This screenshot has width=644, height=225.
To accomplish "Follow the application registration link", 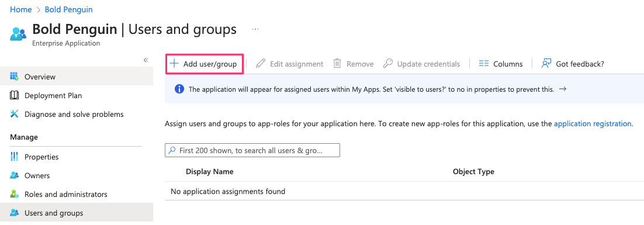I will 593,123.
